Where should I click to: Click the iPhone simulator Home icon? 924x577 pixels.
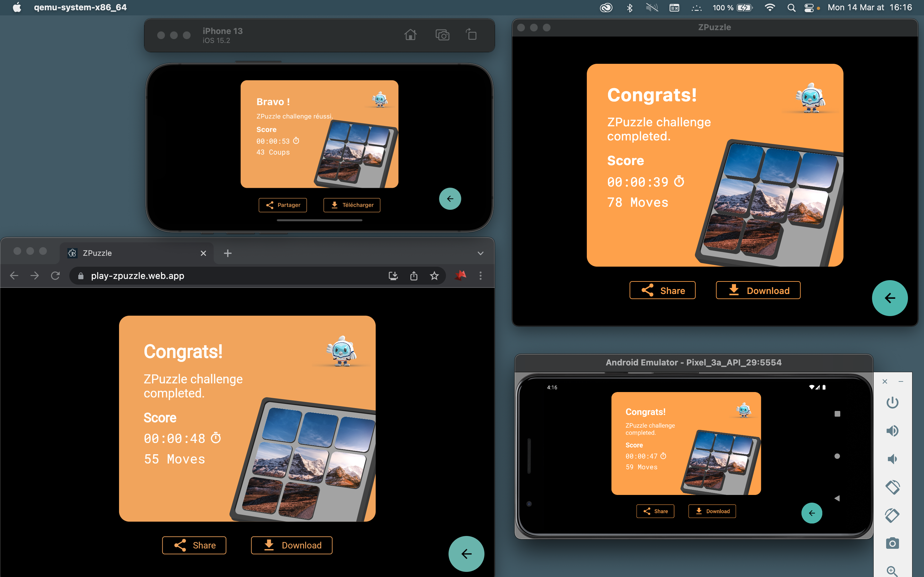click(410, 35)
